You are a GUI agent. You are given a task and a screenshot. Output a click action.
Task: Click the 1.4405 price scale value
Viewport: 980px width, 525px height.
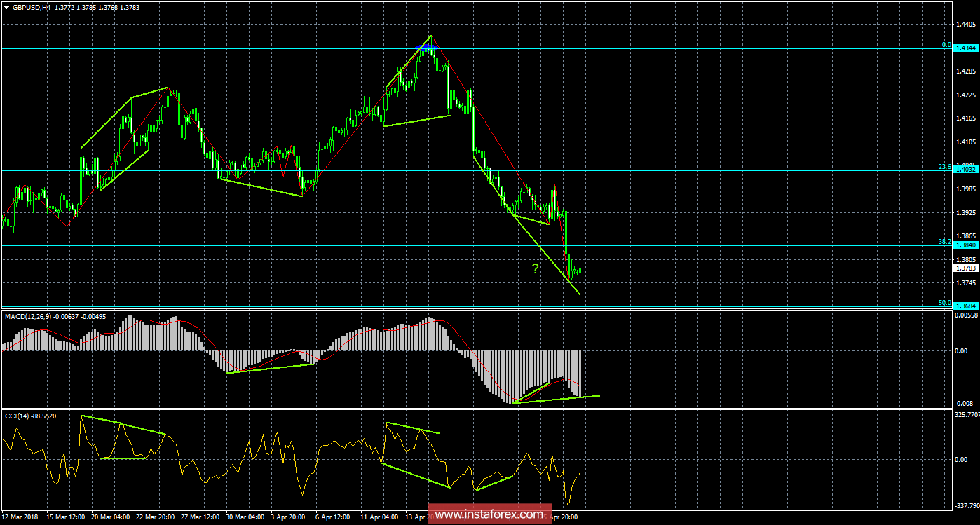[x=965, y=24]
